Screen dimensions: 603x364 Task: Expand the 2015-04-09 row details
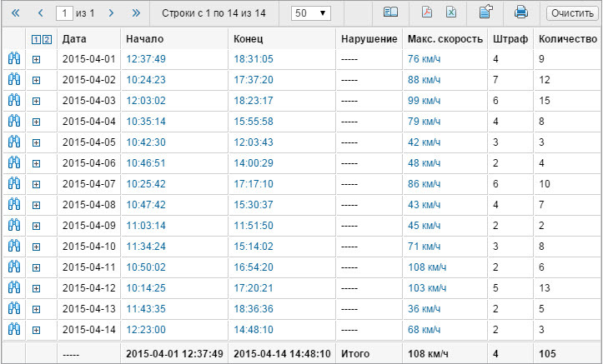pyautogui.click(x=36, y=226)
